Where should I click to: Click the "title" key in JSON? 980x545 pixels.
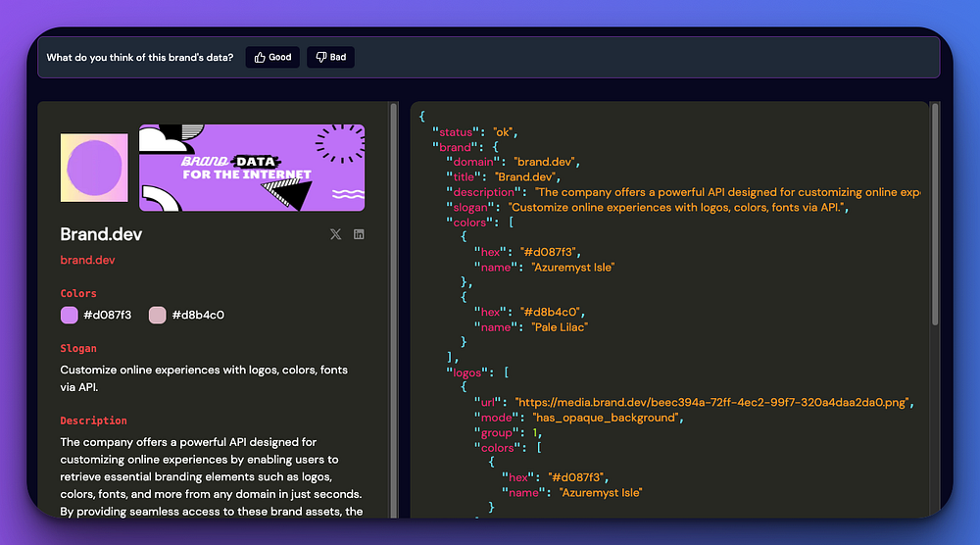[464, 177]
